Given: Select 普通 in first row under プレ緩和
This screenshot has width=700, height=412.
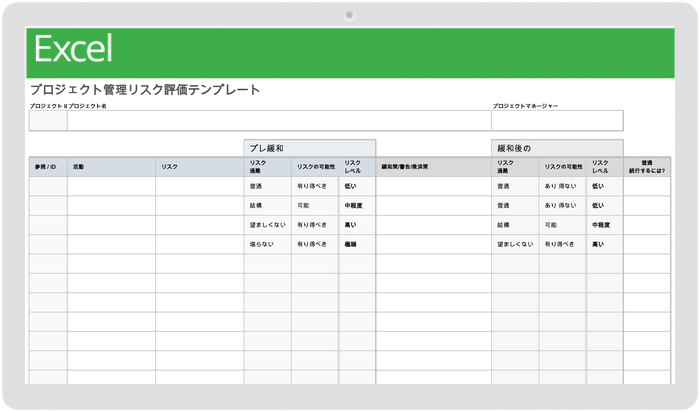Looking at the screenshot, I should pyautogui.click(x=268, y=186).
